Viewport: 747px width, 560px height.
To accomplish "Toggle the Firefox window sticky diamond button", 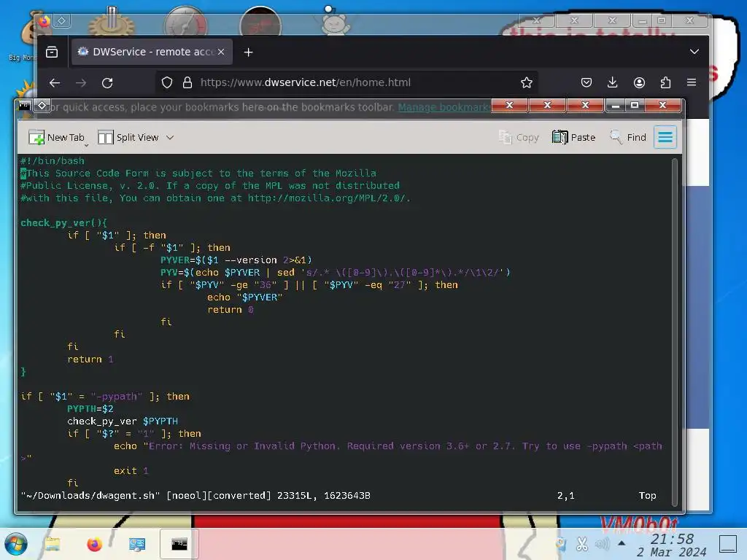I will (61, 21).
